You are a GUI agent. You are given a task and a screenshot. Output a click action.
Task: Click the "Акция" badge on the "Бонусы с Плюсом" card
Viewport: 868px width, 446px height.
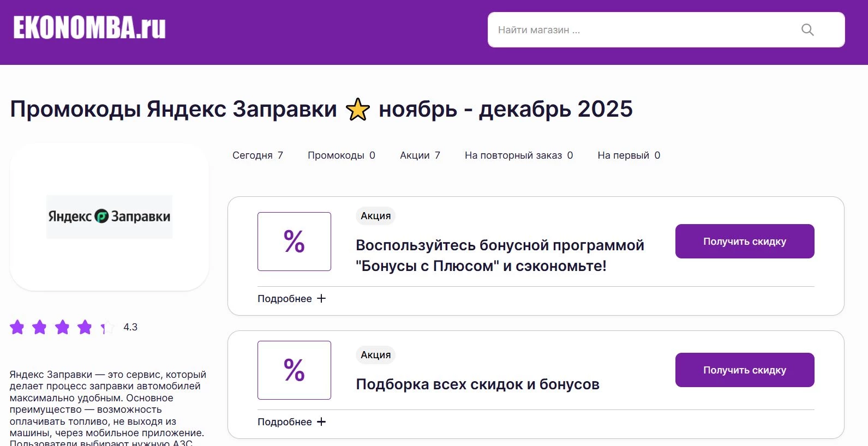375,216
